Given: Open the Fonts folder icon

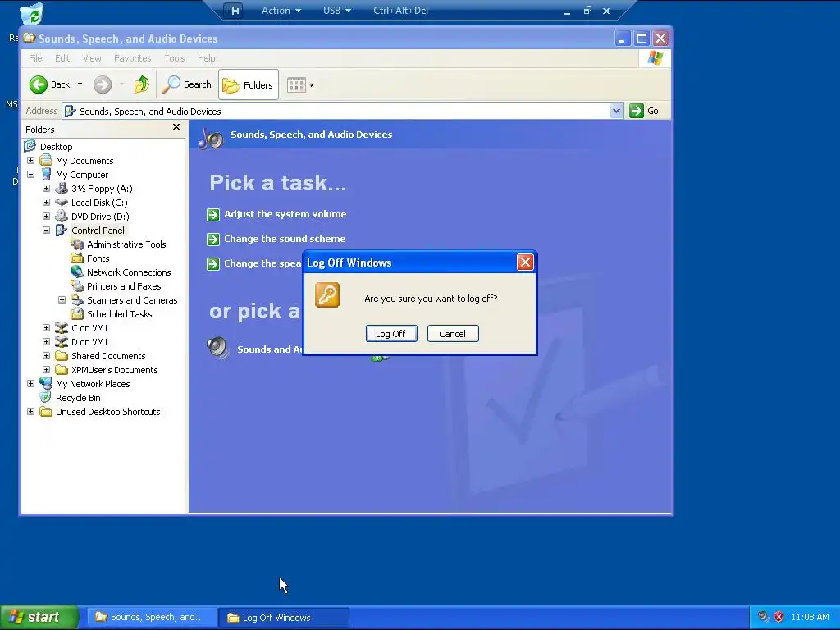Looking at the screenshot, I should [77, 258].
